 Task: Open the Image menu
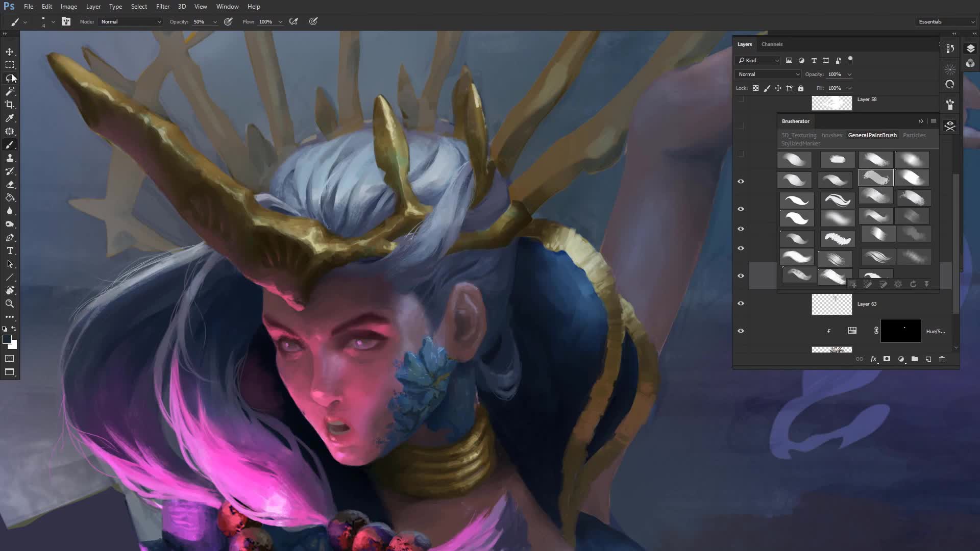point(69,7)
